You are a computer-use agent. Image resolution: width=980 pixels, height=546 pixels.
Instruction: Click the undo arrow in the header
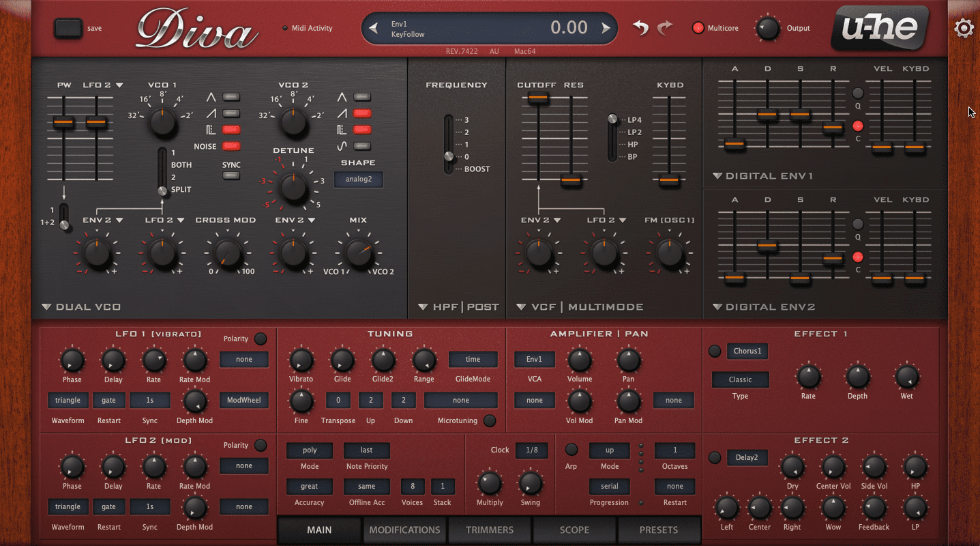640,28
